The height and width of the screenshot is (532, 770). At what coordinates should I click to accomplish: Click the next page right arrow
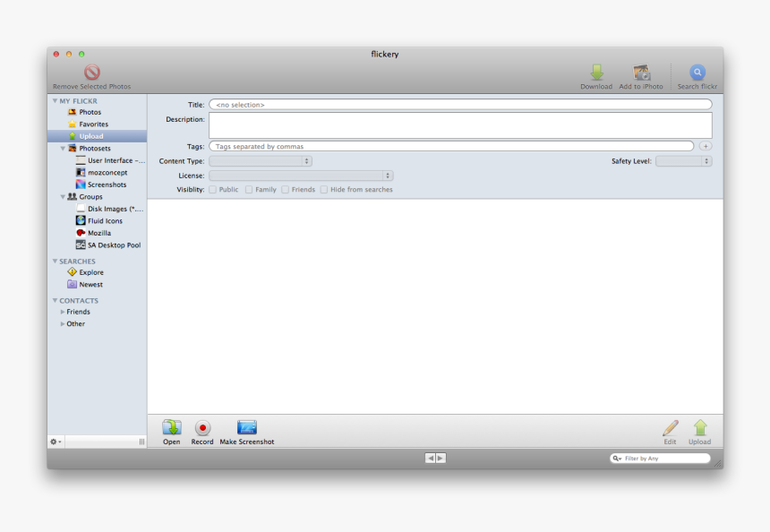coord(441,459)
